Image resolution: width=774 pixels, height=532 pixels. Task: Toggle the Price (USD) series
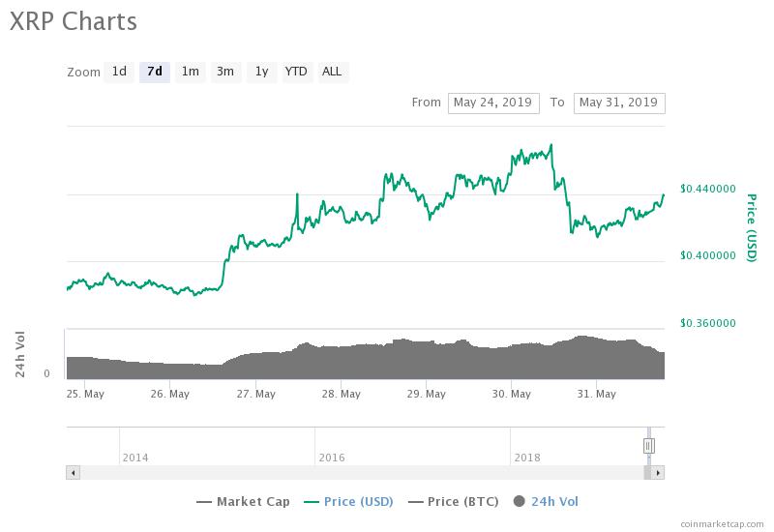(x=348, y=502)
